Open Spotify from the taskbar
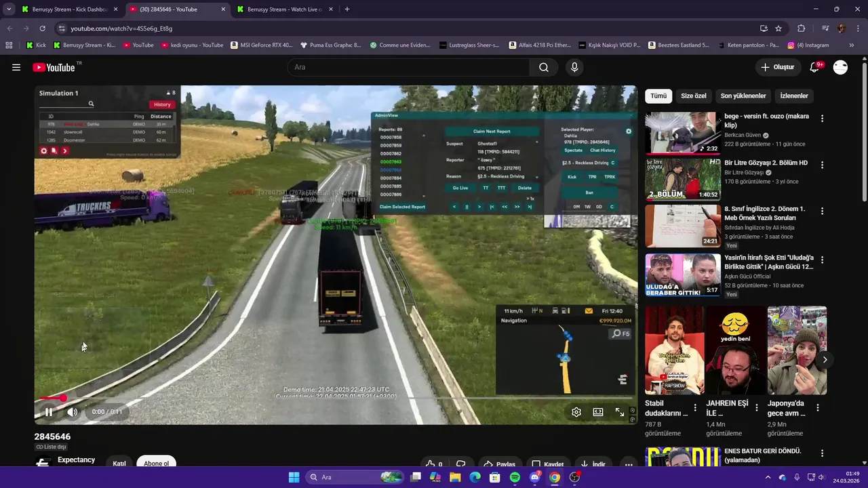The image size is (868, 488). click(515, 477)
